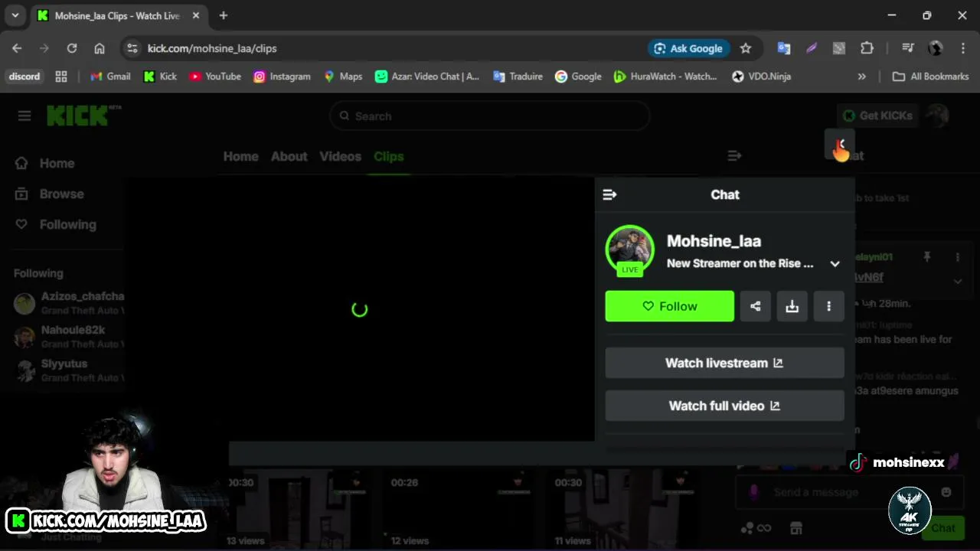Open the Google Translate extension icon
Image resolution: width=980 pixels, height=551 pixels.
(x=784, y=48)
